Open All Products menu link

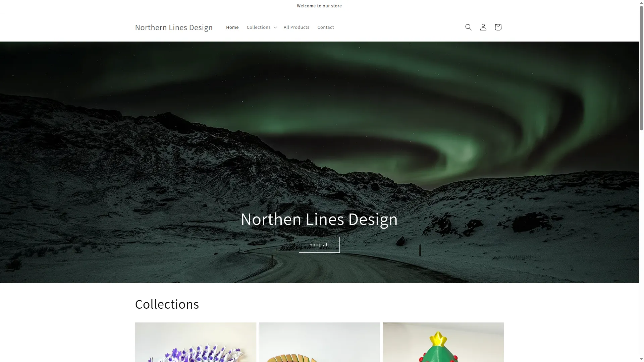coord(296,27)
